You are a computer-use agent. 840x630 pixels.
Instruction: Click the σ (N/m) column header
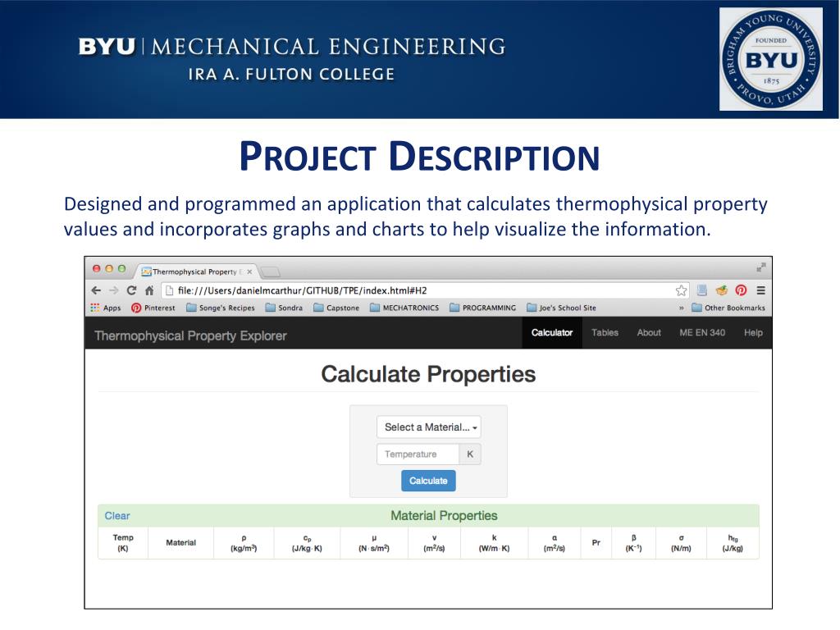coord(682,543)
